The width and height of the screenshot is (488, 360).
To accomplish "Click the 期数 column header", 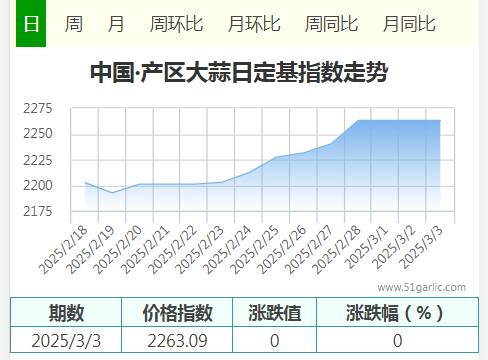I will tap(66, 312).
